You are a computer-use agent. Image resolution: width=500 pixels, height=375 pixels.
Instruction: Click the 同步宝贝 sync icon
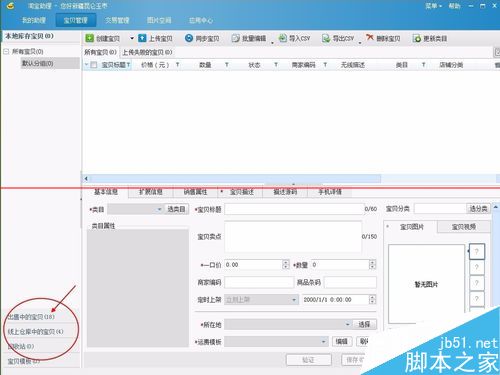189,38
